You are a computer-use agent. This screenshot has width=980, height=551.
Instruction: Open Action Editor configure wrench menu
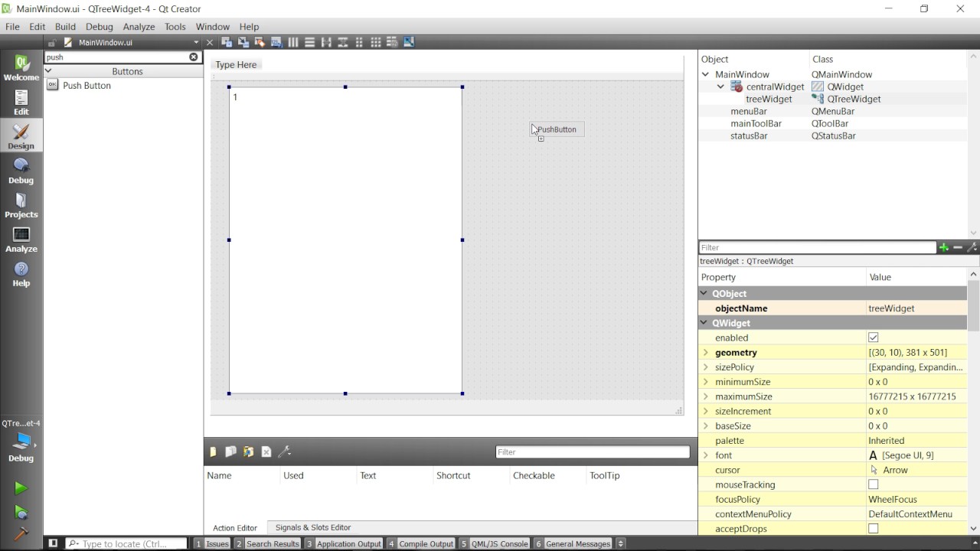pos(285,452)
